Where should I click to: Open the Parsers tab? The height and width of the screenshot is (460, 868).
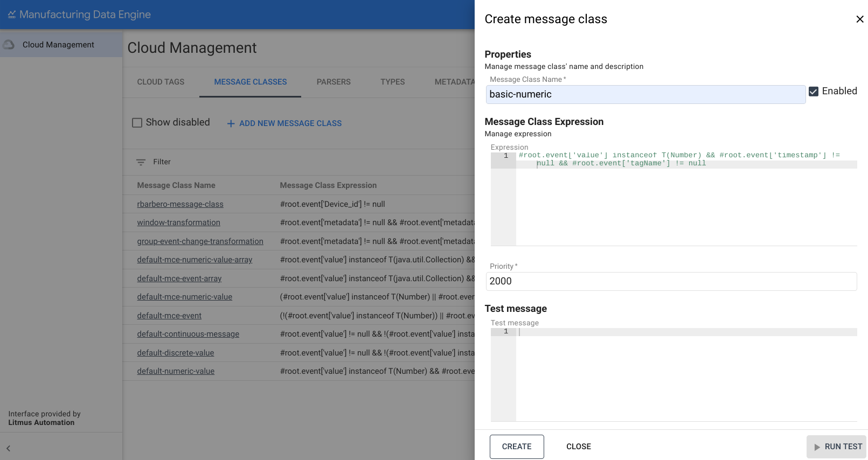tap(334, 82)
